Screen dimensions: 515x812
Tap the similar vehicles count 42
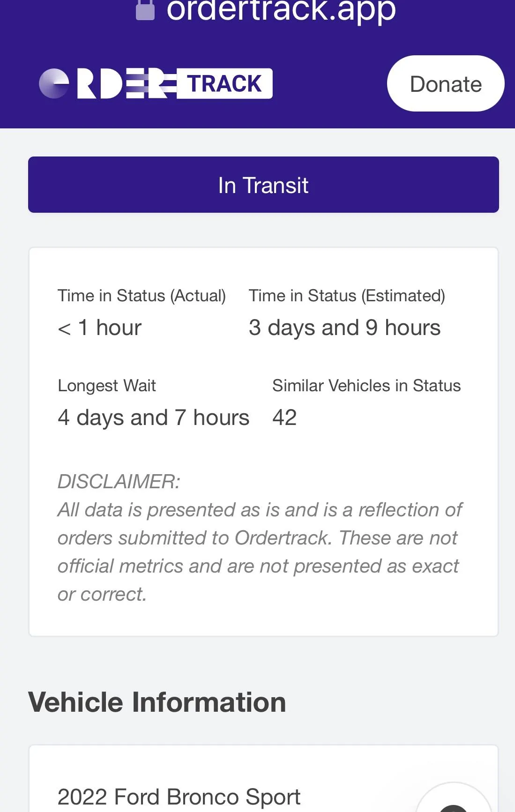click(x=284, y=417)
